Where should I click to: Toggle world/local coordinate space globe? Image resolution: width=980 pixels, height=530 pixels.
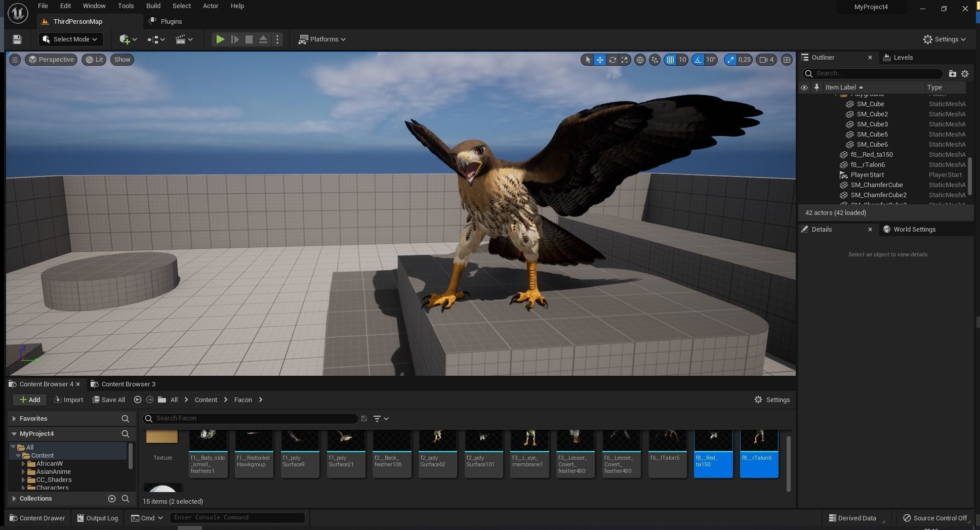[x=640, y=60]
